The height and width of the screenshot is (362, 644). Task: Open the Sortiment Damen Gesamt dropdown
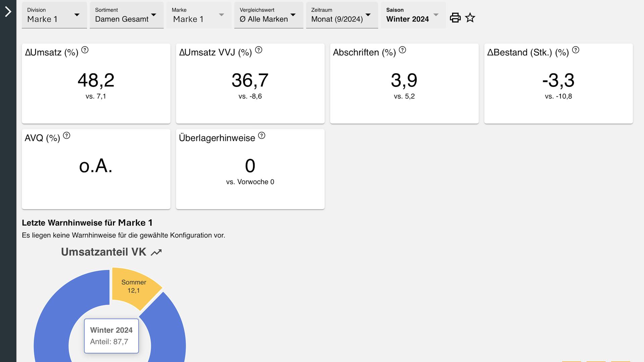click(126, 15)
